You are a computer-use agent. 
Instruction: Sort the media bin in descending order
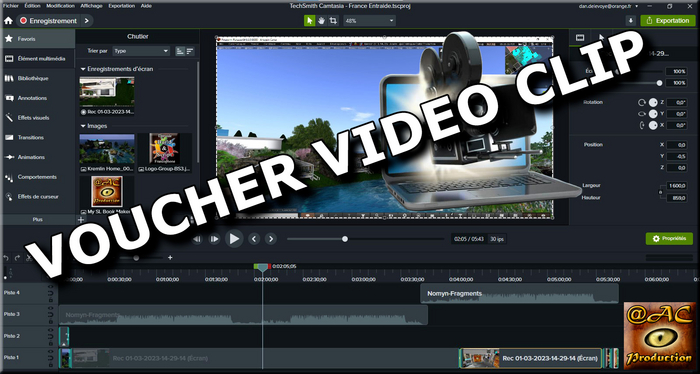[x=190, y=51]
